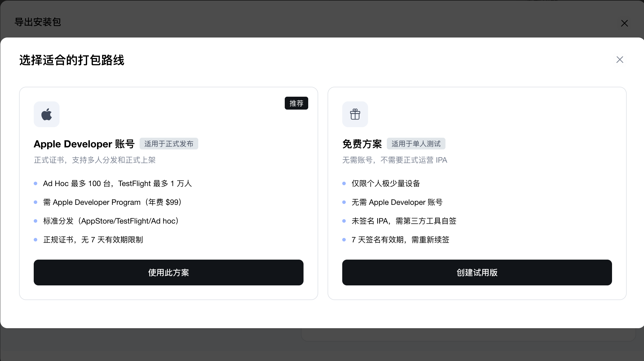Click the 适用于正式发布 tag
This screenshot has height=361, width=644.
(x=169, y=144)
